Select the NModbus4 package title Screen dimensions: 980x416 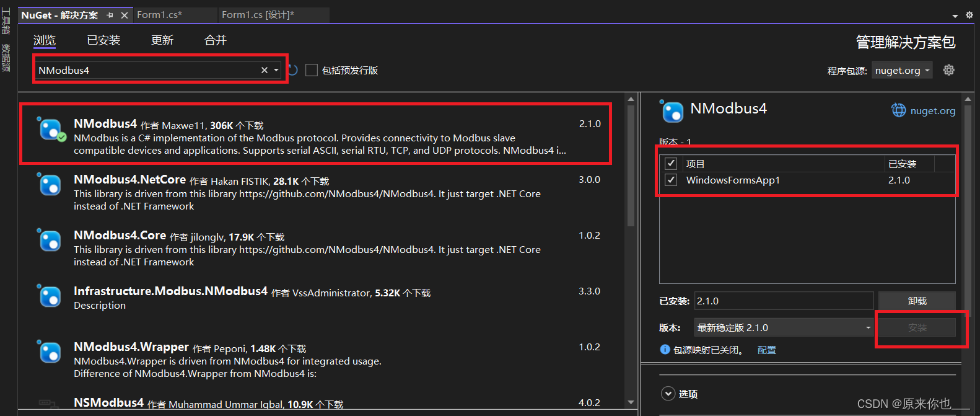[105, 123]
